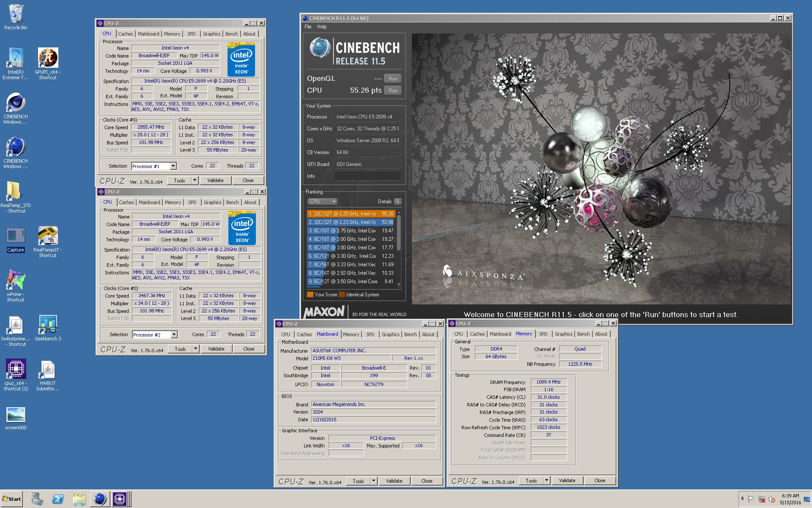Viewport: 812px width, 508px height.
Task: Click Intel Xeon logo in Processor #2 CPU-Z
Action: pyautogui.click(x=242, y=229)
